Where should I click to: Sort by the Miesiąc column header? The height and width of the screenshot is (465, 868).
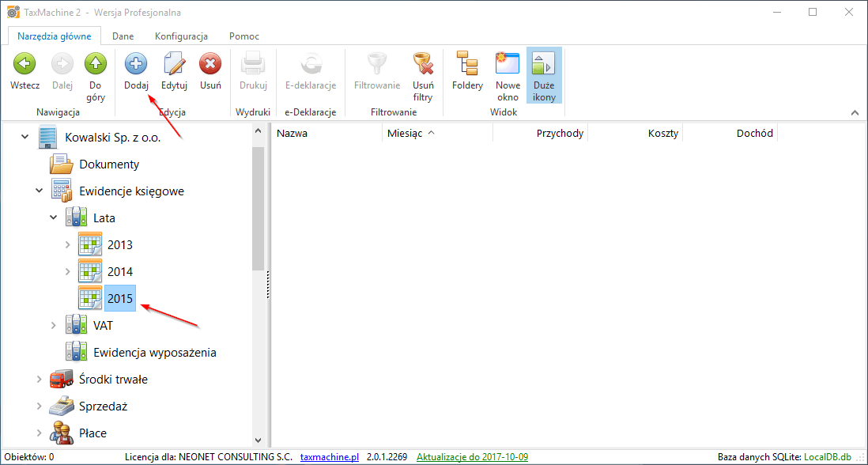(405, 134)
